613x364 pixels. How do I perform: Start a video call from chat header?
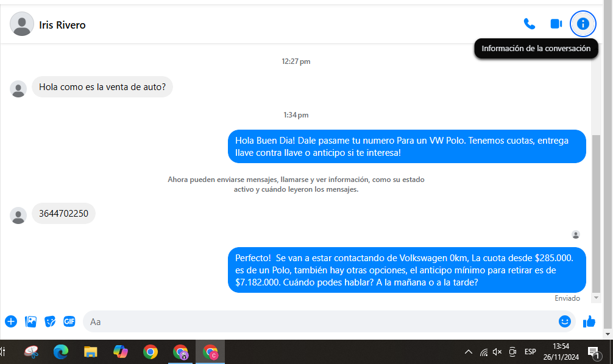click(x=556, y=24)
